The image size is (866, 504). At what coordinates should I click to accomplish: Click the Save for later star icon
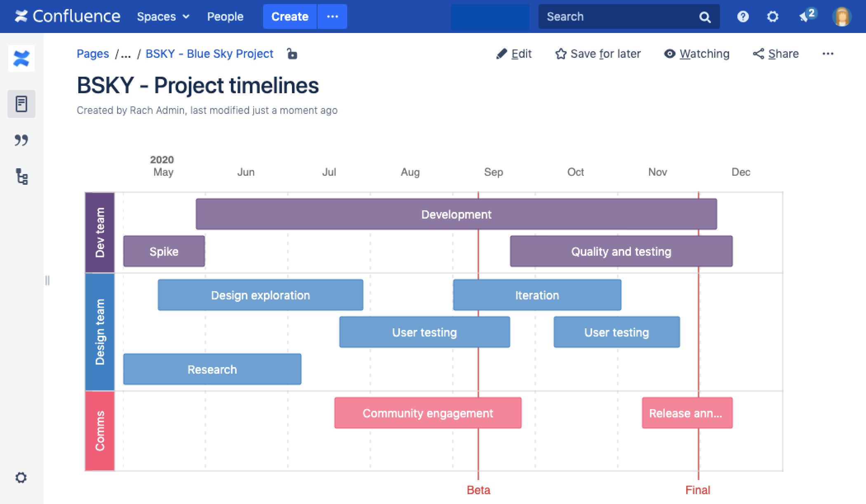point(558,54)
